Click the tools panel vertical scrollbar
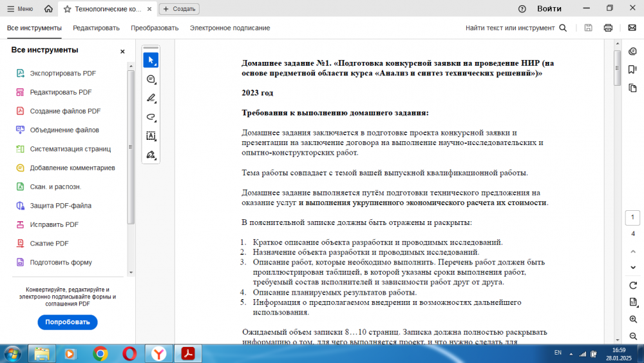 tap(131, 148)
